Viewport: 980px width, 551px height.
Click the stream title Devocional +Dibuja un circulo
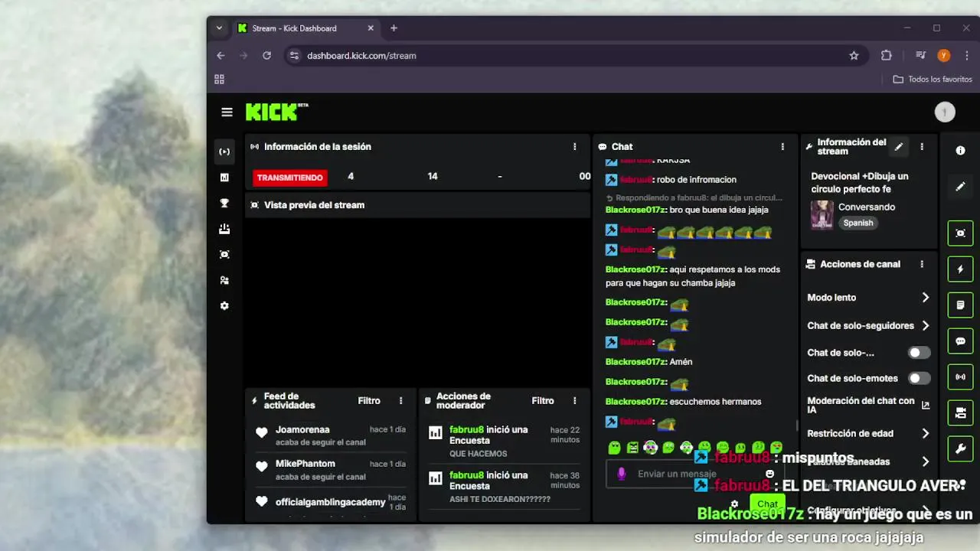[x=860, y=182]
